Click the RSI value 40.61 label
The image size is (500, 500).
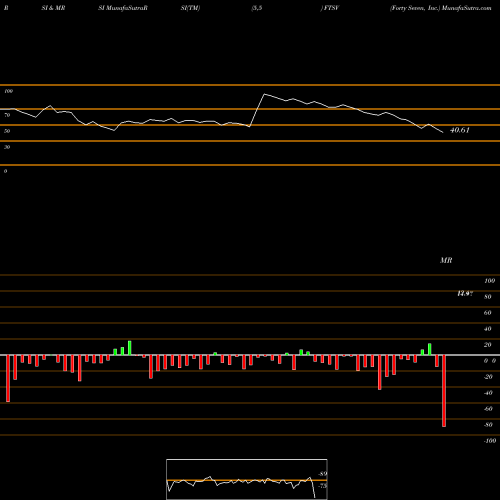460,130
